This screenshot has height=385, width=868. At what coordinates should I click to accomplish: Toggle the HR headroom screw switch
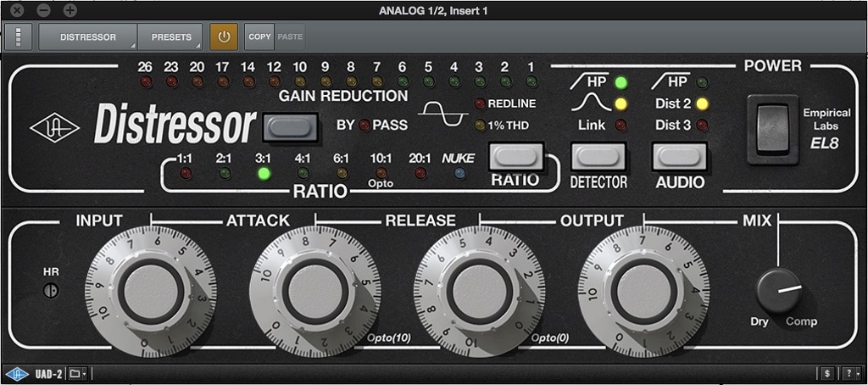pyautogui.click(x=51, y=290)
